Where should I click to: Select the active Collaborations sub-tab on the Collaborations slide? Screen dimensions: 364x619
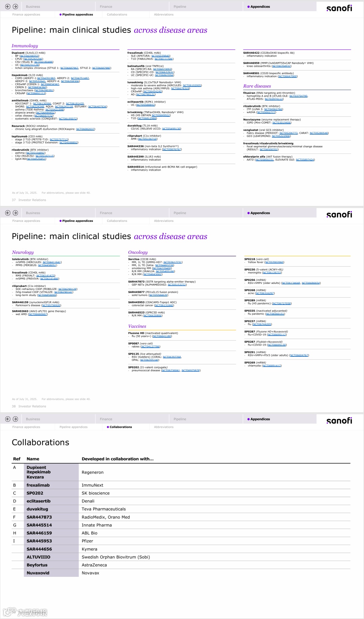(x=119, y=427)
